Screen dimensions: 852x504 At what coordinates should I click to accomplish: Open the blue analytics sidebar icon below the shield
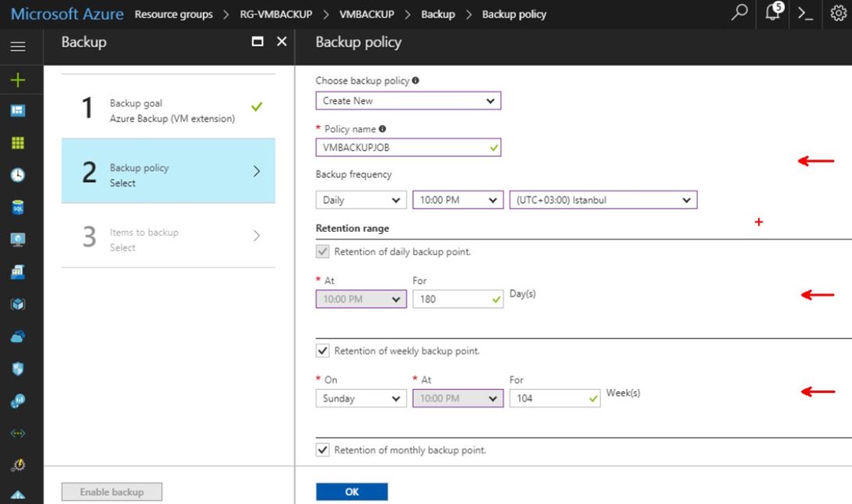point(18,401)
